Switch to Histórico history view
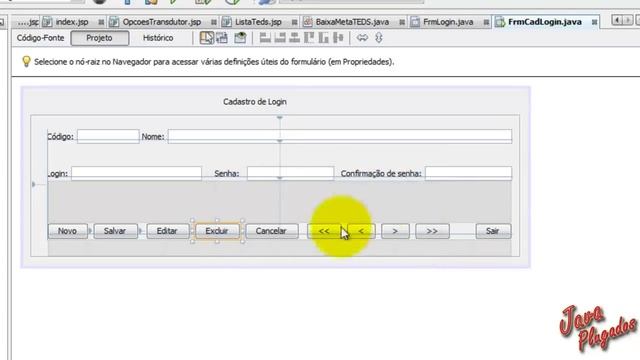The width and height of the screenshot is (640, 360). tap(158, 38)
